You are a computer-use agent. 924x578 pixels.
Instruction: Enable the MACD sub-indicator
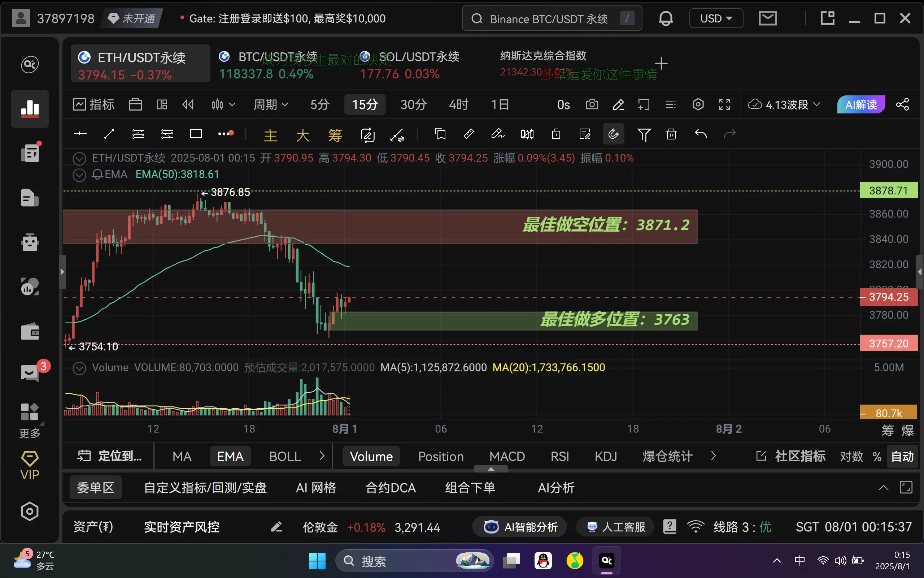507,456
